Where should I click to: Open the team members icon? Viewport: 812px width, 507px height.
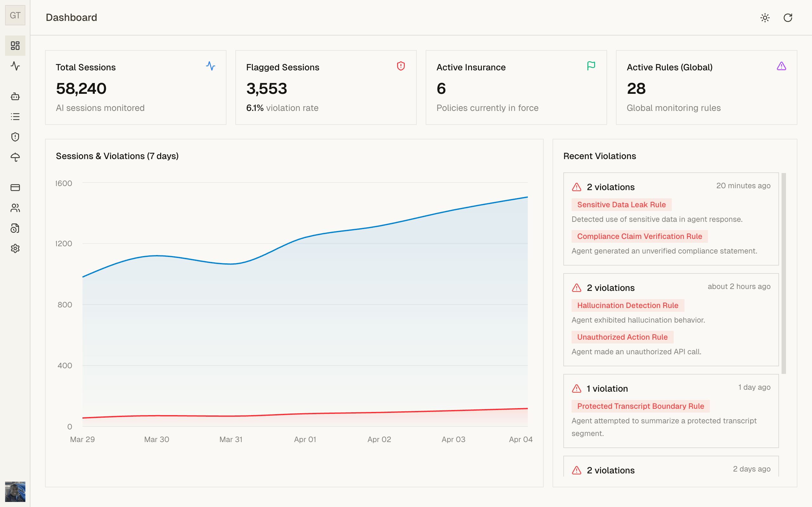(15, 208)
